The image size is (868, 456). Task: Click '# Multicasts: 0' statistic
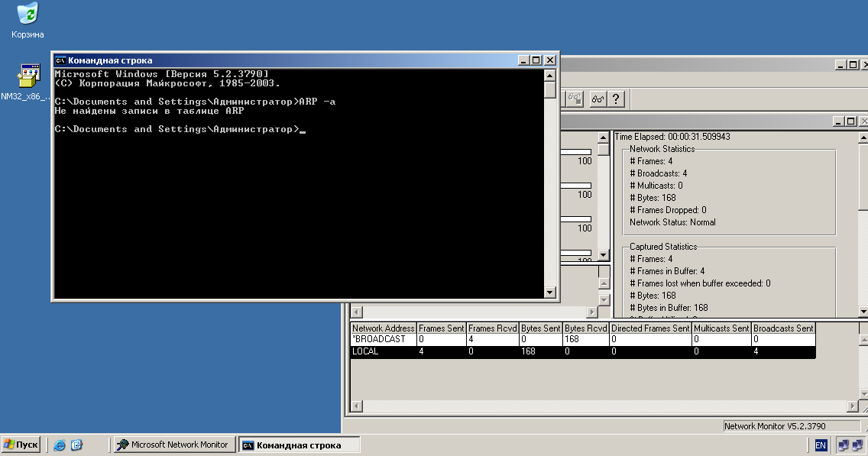click(656, 186)
